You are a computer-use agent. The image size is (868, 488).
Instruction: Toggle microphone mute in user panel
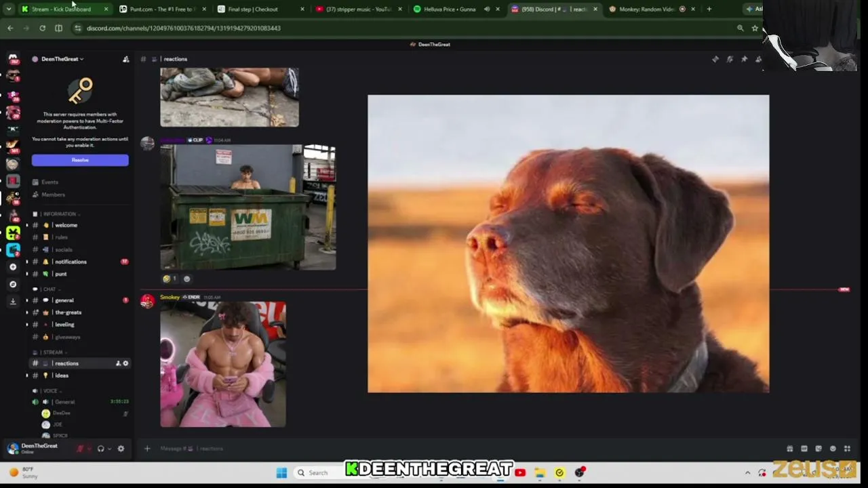pyautogui.click(x=81, y=448)
